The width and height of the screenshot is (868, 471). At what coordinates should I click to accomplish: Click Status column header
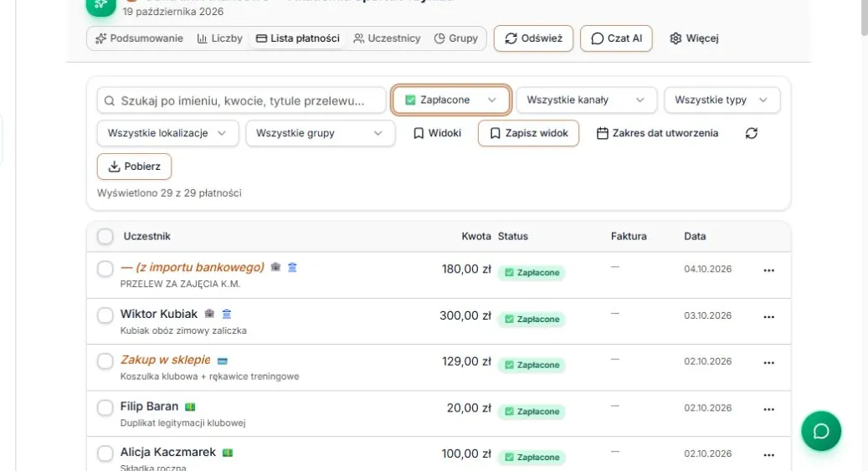[x=512, y=236]
